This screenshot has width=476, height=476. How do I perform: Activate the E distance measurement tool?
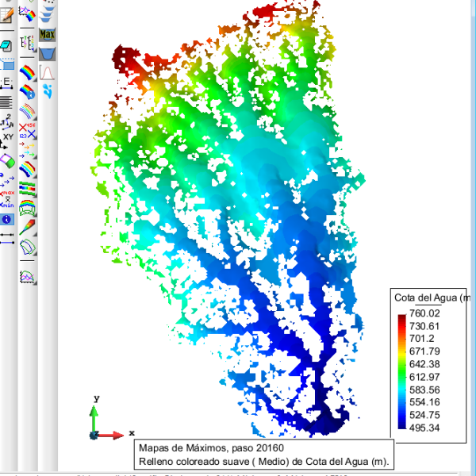point(6,83)
